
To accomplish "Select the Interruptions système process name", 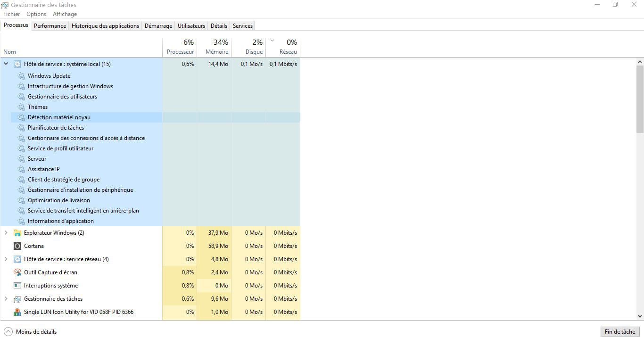I will (x=51, y=286).
